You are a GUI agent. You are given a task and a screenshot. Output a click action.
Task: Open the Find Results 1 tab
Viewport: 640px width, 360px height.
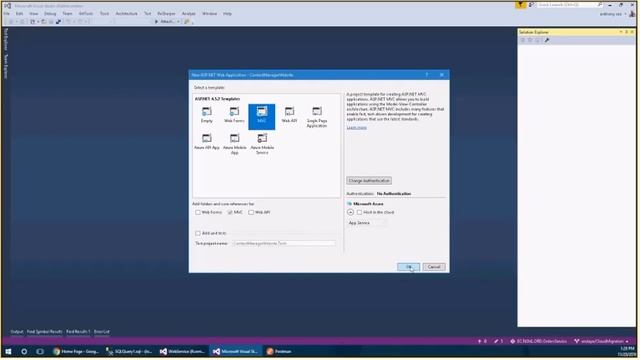tap(78, 331)
